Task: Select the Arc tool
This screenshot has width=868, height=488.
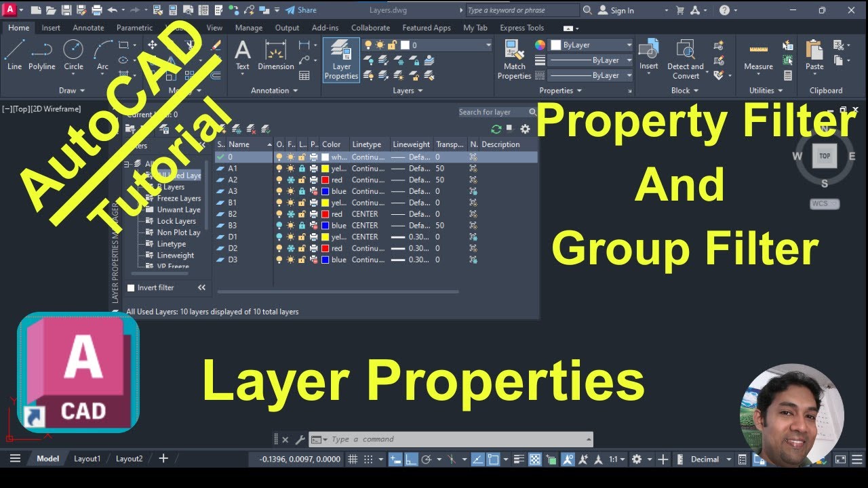Action: [102, 54]
